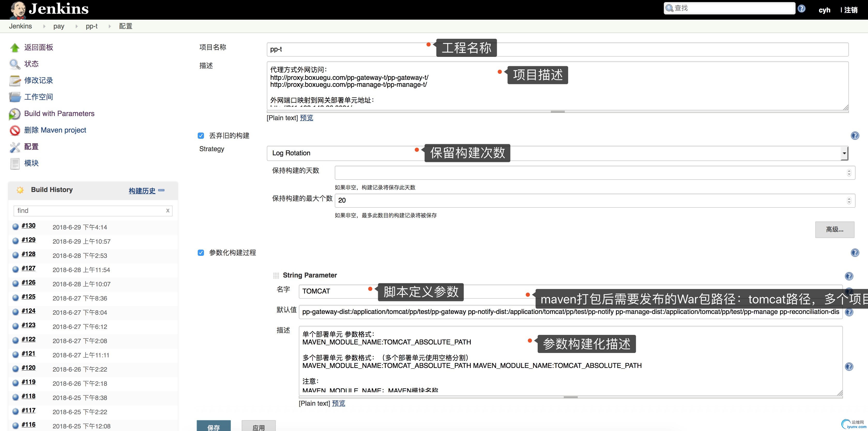The image size is (868, 431).
Task: Click the cyh user link
Action: [x=825, y=10]
